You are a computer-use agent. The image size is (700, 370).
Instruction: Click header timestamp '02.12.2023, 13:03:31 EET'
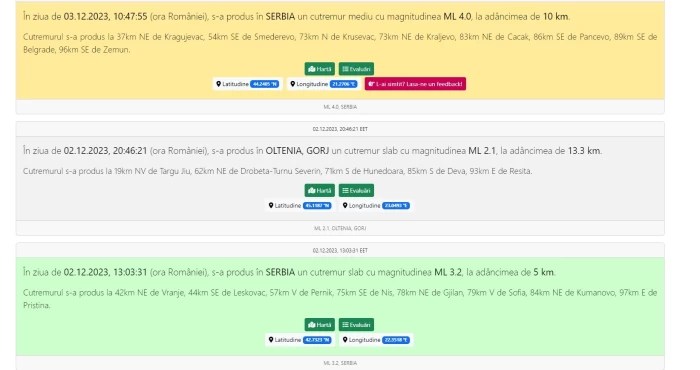(340, 250)
